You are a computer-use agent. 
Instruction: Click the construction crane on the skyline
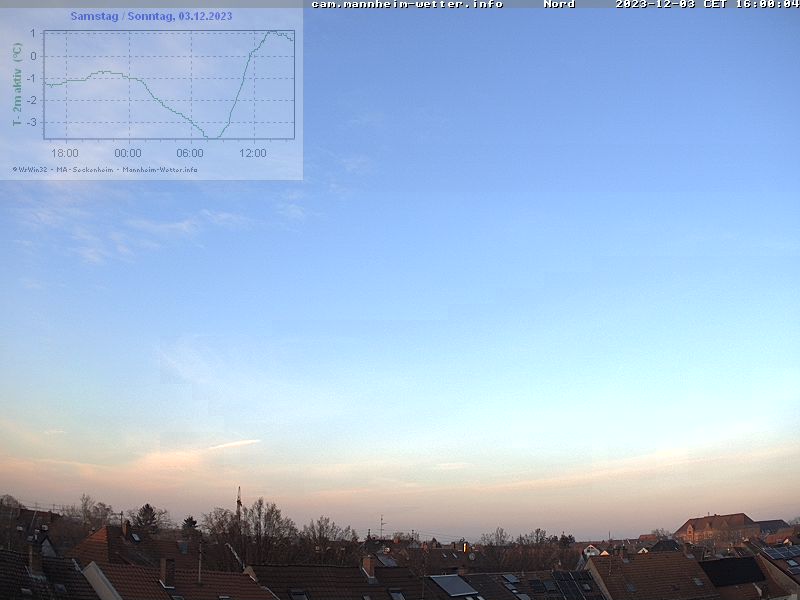(x=239, y=505)
